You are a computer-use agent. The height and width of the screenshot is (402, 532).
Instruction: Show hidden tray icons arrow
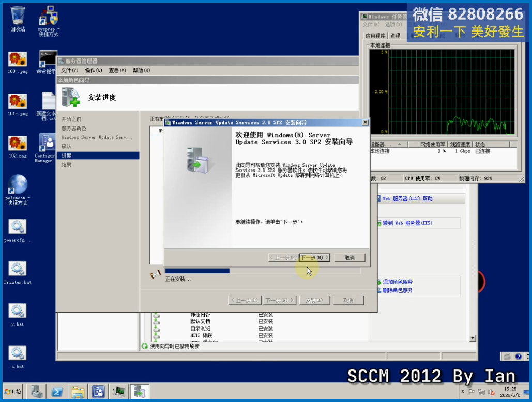click(x=462, y=392)
